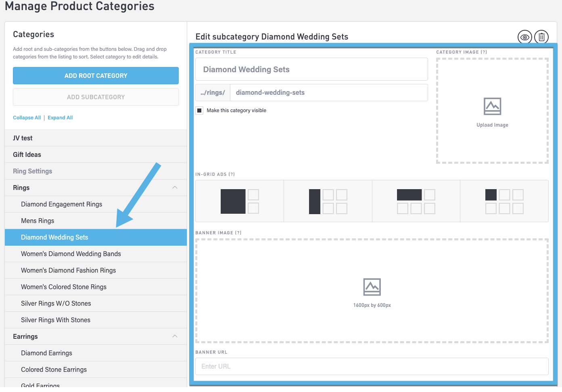Click the eye preview icon
562x392 pixels.
(524, 38)
